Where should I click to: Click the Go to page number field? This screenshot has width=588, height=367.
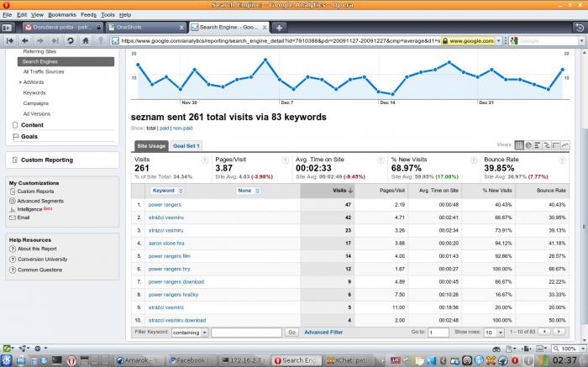(438, 333)
